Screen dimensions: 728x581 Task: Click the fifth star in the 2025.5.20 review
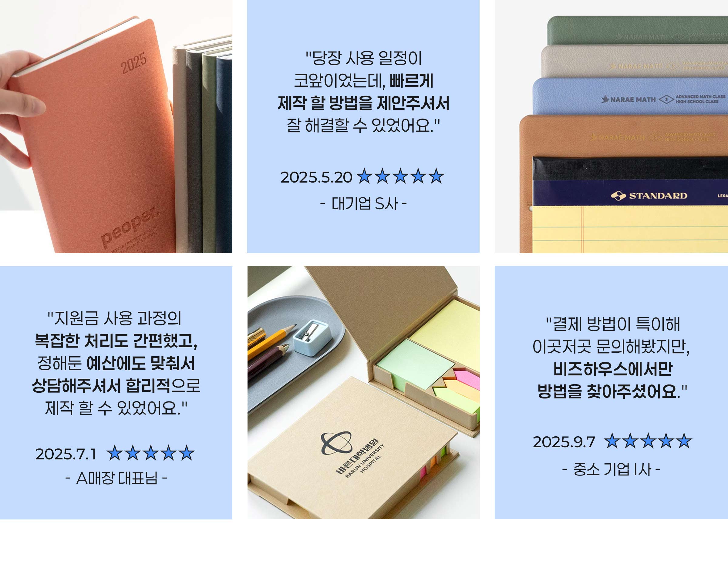tap(436, 176)
